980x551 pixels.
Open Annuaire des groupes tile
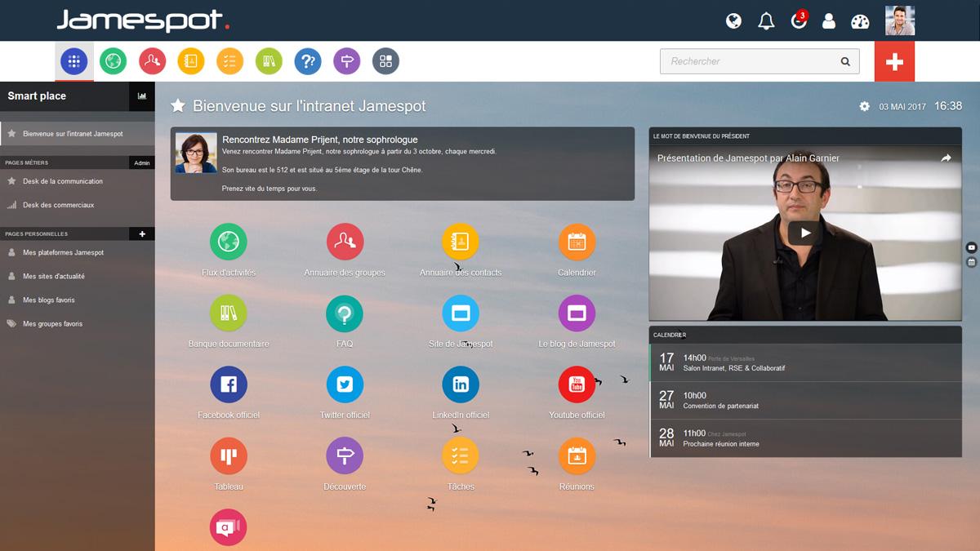click(x=345, y=242)
